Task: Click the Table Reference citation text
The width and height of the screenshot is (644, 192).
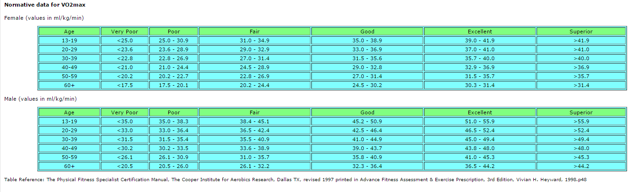Action: [x=295, y=179]
